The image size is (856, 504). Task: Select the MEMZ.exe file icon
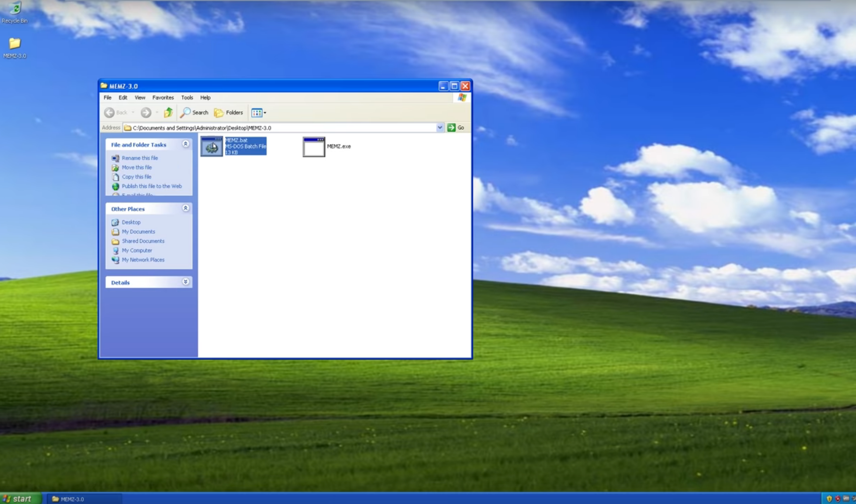point(314,147)
